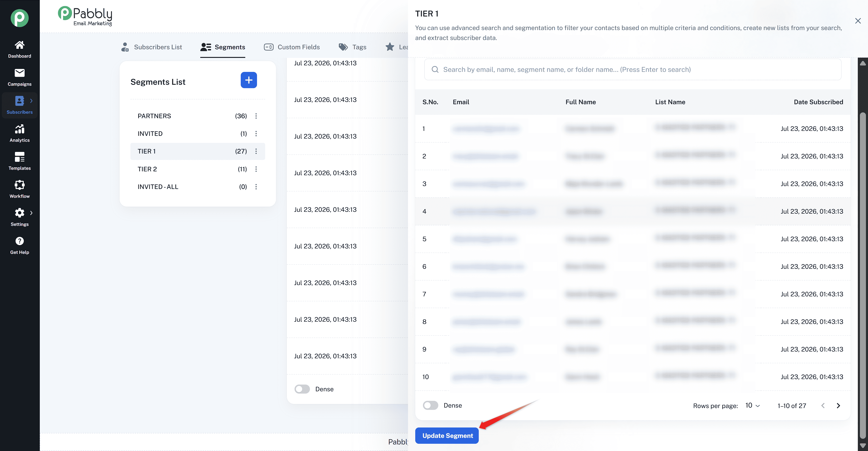Toggle Dense switch in background table
868x451 pixels.
(x=302, y=389)
